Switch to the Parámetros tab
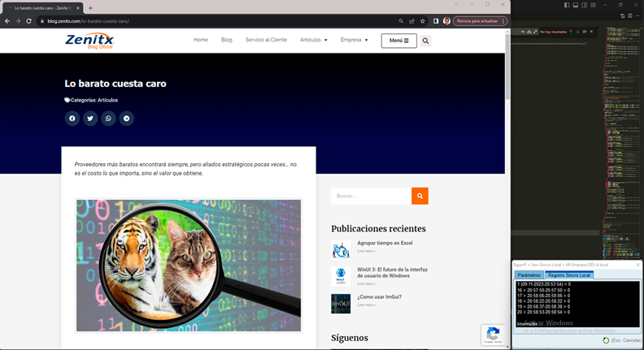The width and height of the screenshot is (644, 350). (x=529, y=275)
